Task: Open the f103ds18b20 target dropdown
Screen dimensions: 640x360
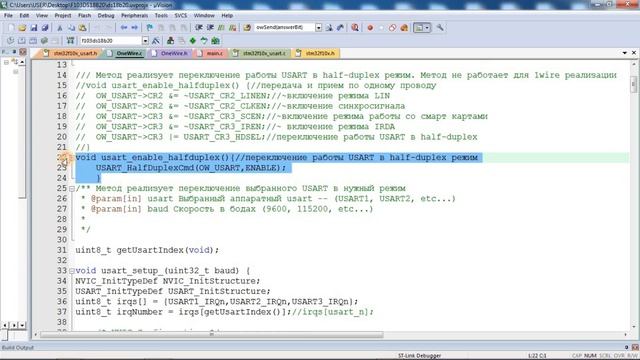Action: (x=145, y=41)
